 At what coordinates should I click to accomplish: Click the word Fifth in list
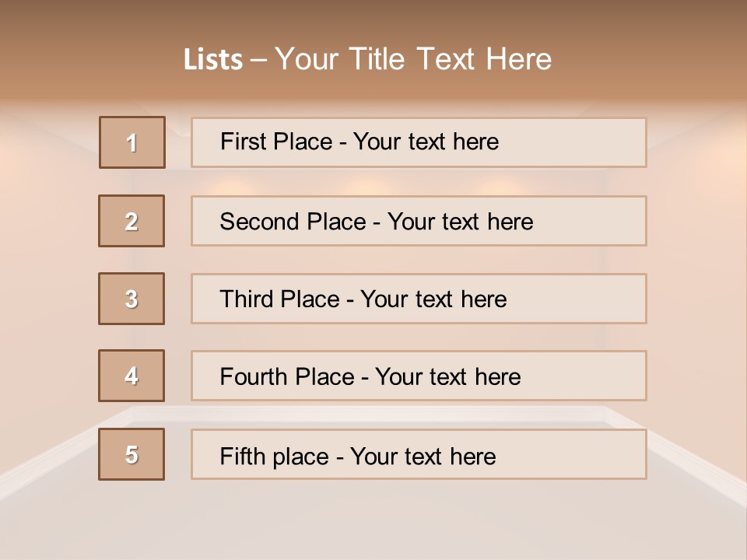pyautogui.click(x=241, y=457)
